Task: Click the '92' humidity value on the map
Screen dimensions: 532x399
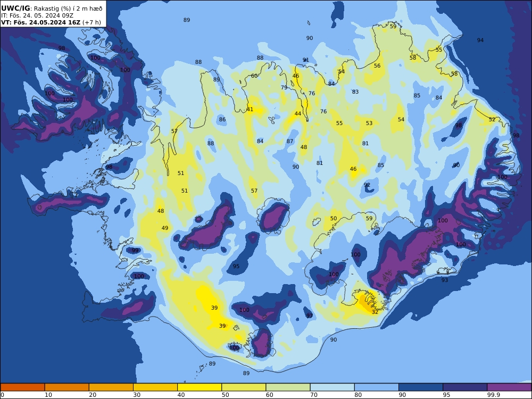Action: (367, 185)
